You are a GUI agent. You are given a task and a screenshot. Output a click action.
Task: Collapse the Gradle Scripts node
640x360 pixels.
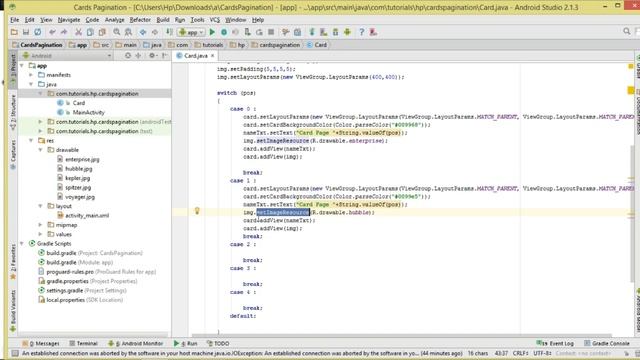point(22,244)
